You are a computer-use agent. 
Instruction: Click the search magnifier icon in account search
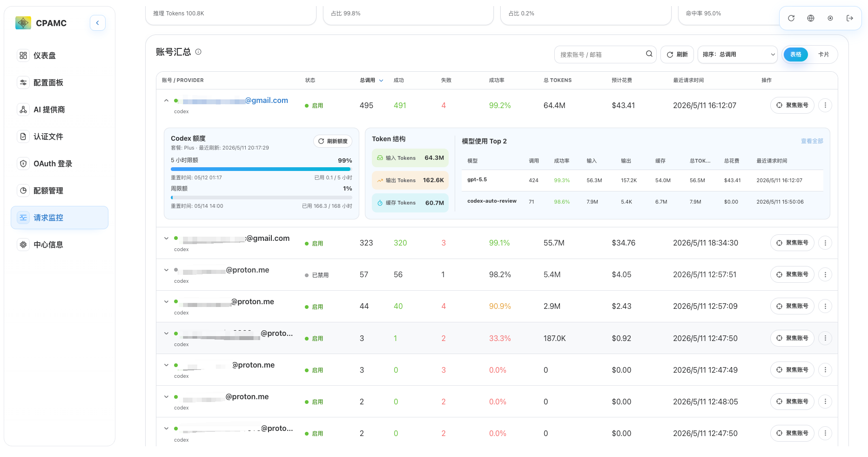649,54
